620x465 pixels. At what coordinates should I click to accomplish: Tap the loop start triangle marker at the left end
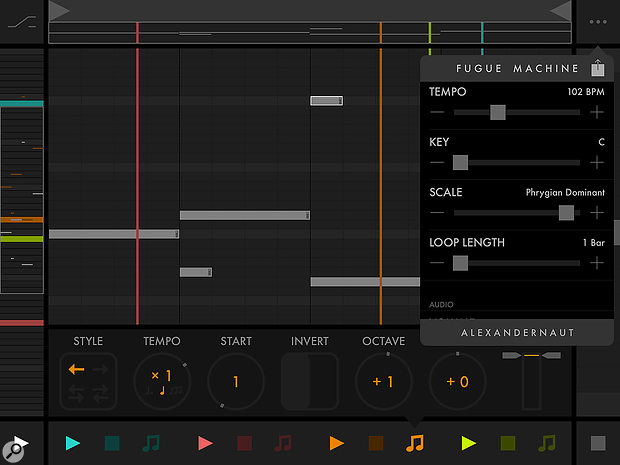(x=59, y=10)
